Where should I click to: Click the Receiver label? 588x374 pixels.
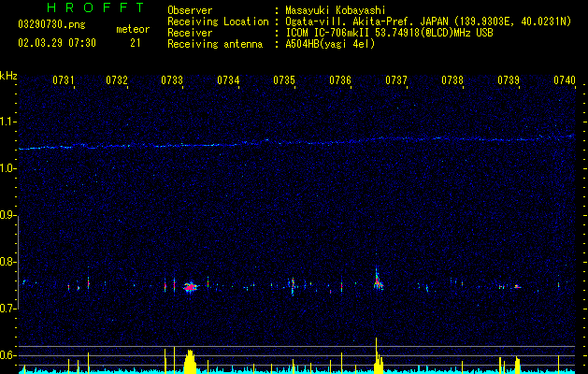click(190, 33)
